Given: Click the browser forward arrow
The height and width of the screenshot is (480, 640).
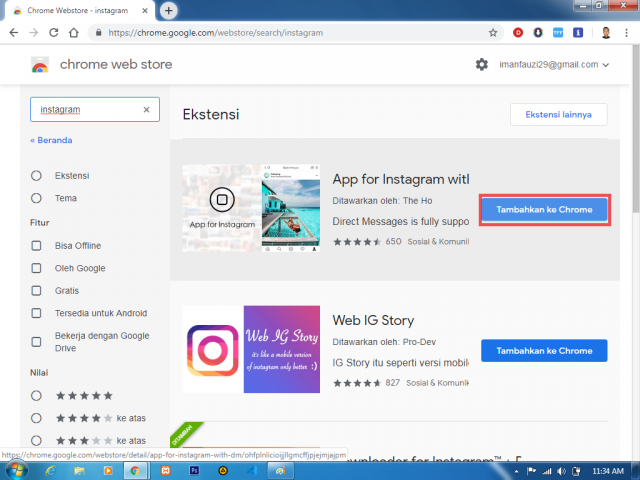Looking at the screenshot, I should 33,33.
